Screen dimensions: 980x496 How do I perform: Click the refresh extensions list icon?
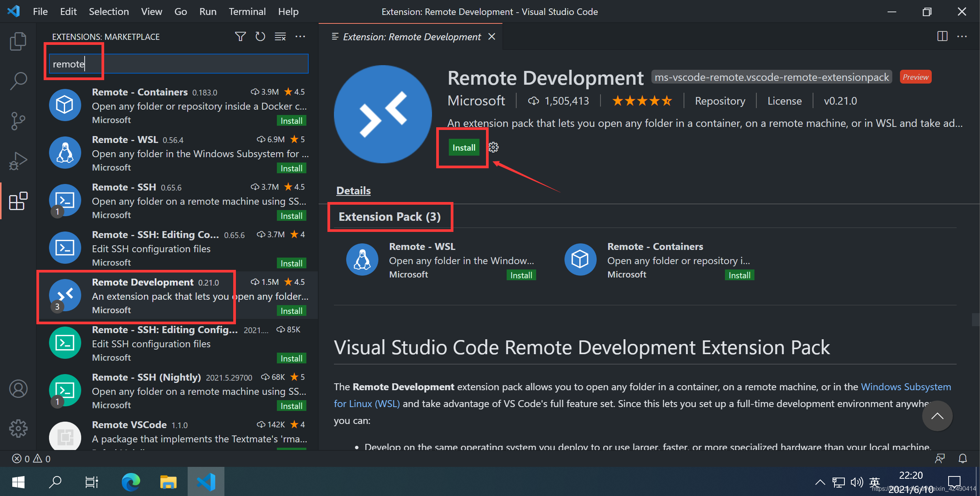pos(260,37)
